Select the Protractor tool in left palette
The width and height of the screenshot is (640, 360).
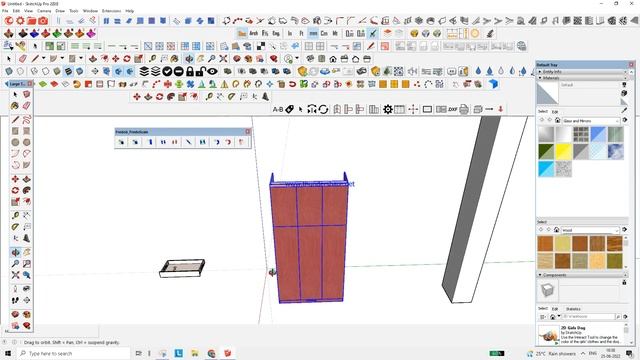tap(15, 227)
